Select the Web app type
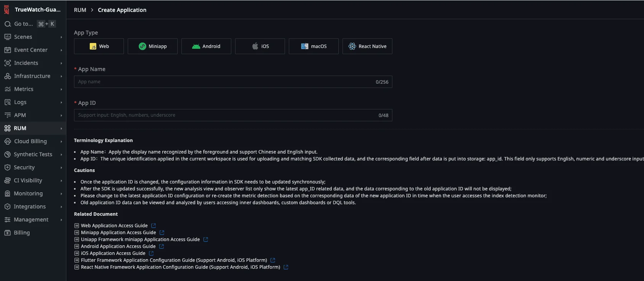Image resolution: width=644 pixels, height=281 pixels. [99, 46]
